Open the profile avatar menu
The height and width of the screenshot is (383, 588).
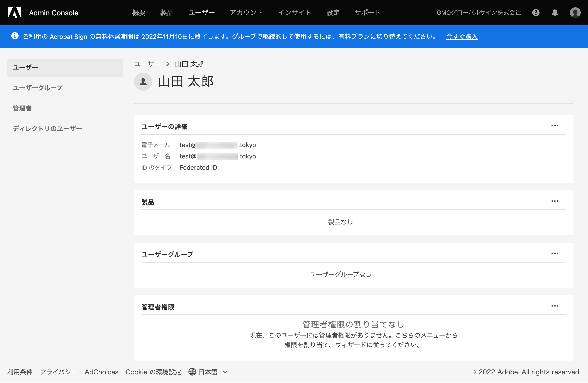[x=575, y=13]
